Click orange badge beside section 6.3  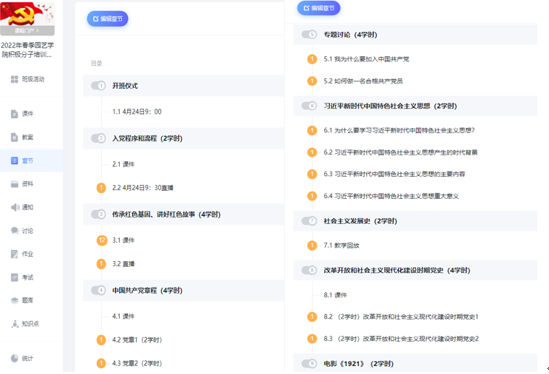tap(312, 174)
